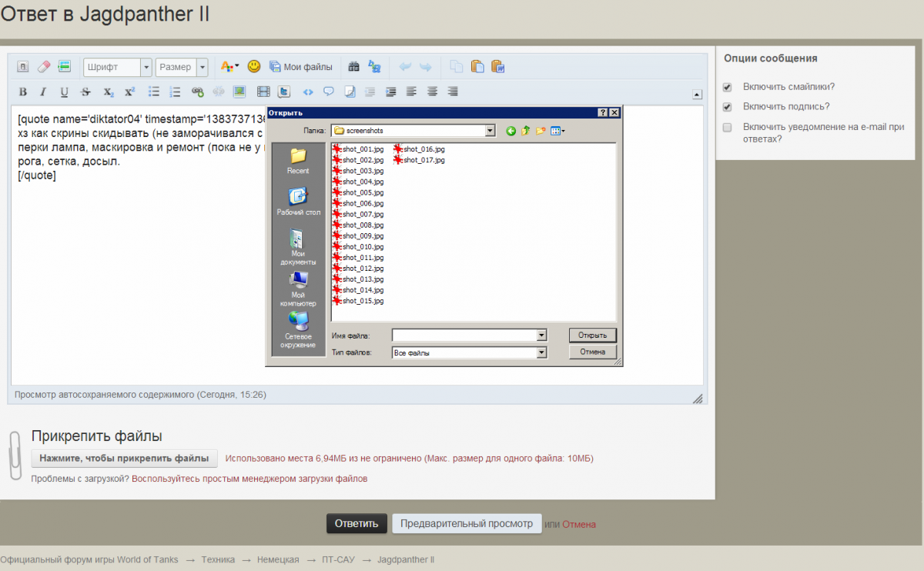Create new folder icon in dialog
Viewport: 924px width, 571px height.
tap(541, 131)
